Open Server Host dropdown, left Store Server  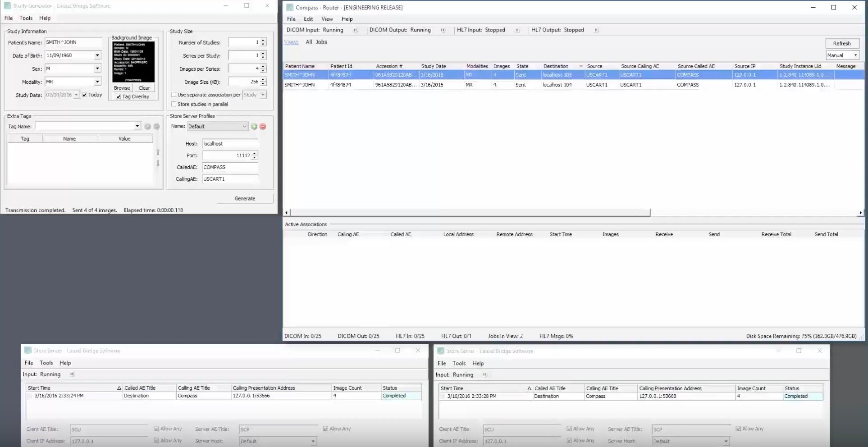[x=313, y=442]
